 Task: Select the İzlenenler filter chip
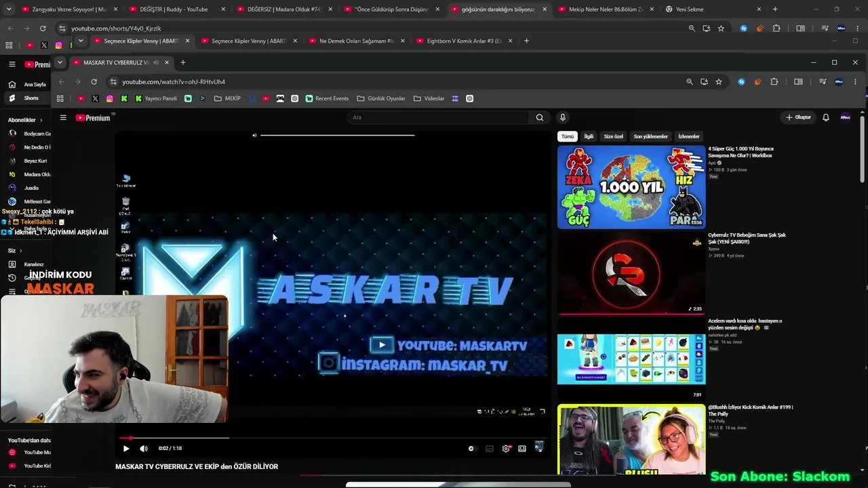(689, 136)
